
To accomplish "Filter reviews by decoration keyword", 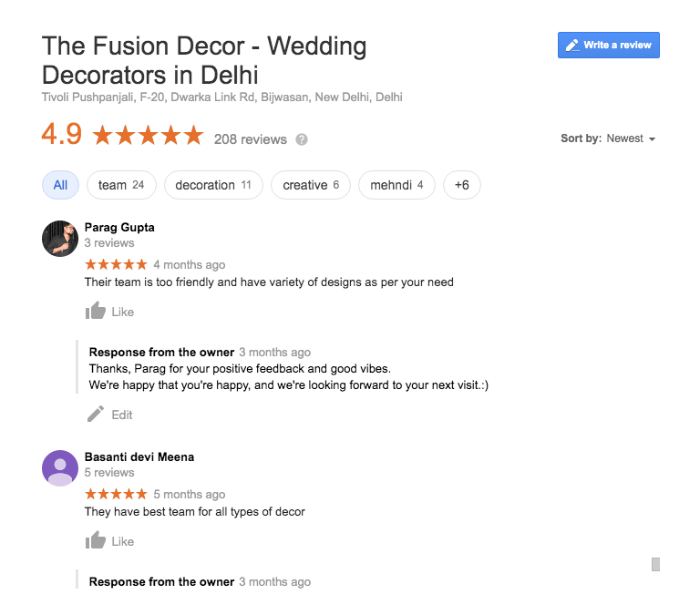I will click(x=213, y=185).
